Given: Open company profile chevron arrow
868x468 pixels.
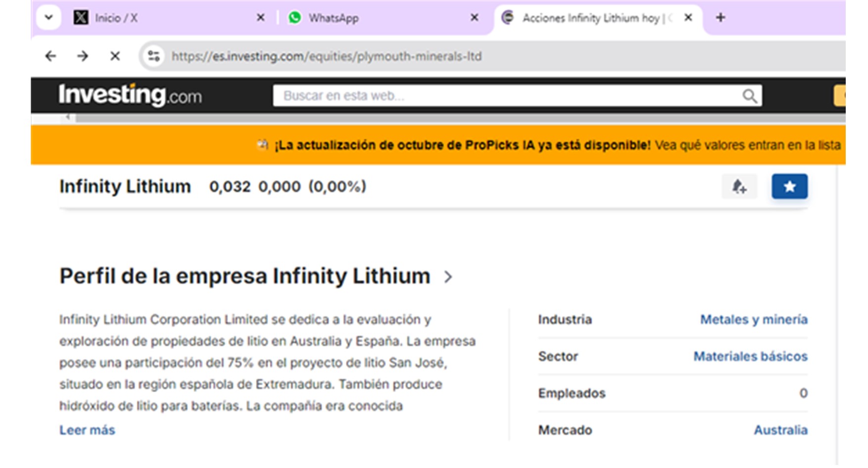Looking at the screenshot, I should coord(448,277).
